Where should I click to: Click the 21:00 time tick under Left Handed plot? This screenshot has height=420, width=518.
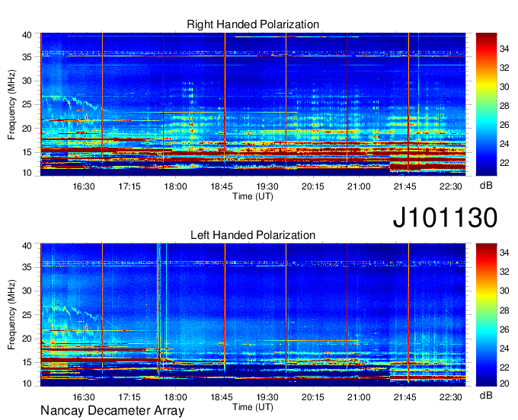[x=359, y=397]
